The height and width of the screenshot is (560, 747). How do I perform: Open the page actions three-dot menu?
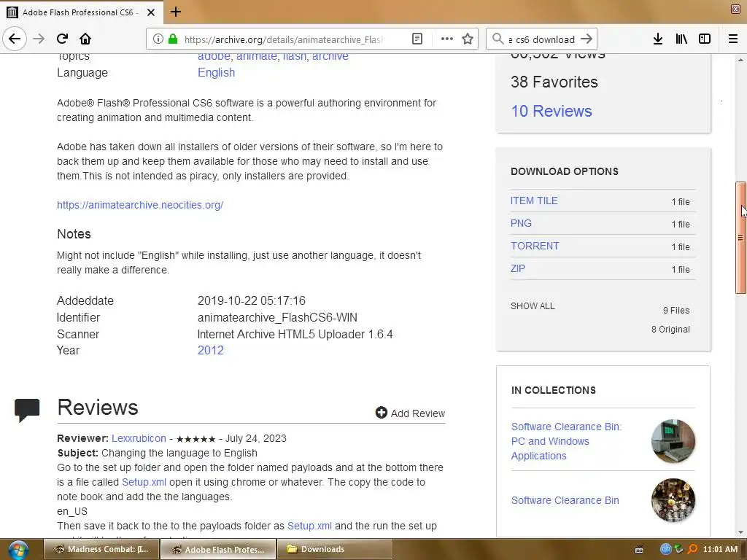coord(447,39)
